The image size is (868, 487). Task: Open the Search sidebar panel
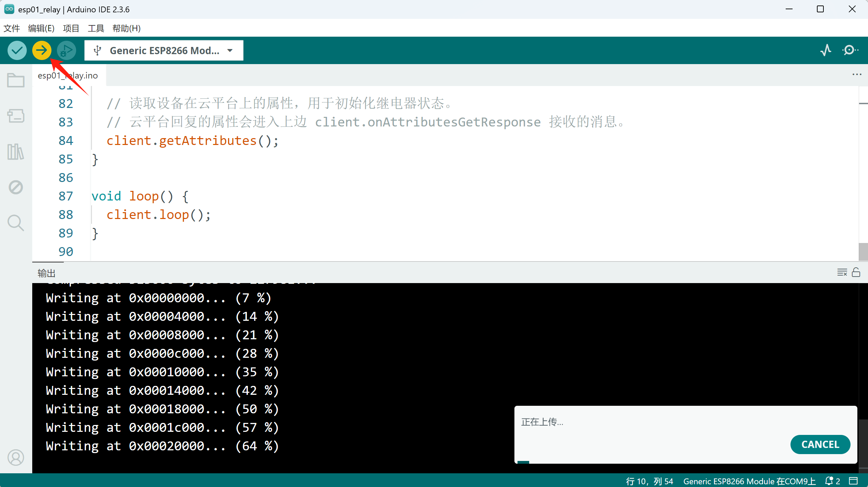16,223
